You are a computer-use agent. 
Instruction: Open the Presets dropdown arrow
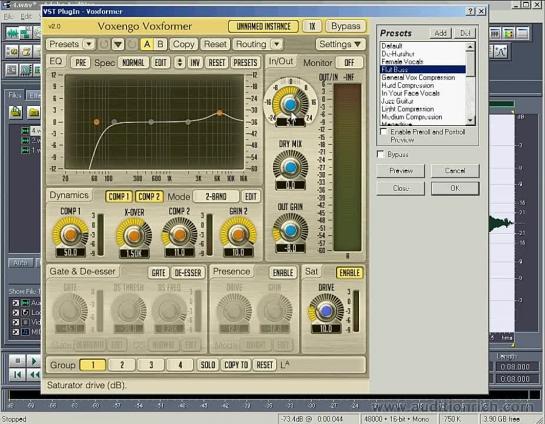tap(89, 44)
